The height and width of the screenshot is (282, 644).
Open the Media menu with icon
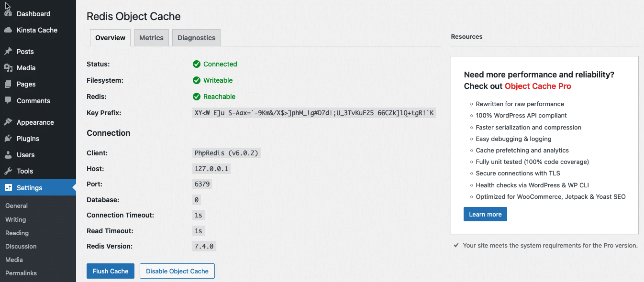38,68
